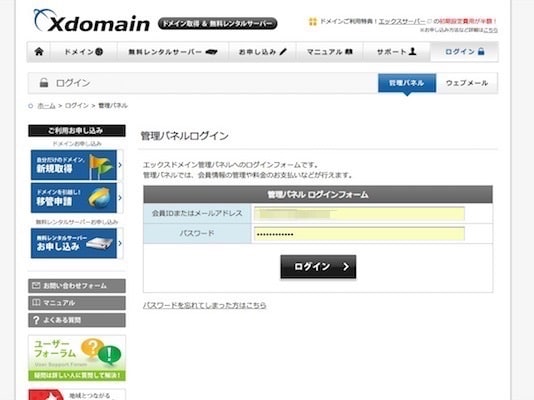This screenshot has height=400, width=534.
Task: Click the ドメイン取得 & 無料レンタルサーバー badge
Action: coord(218,23)
